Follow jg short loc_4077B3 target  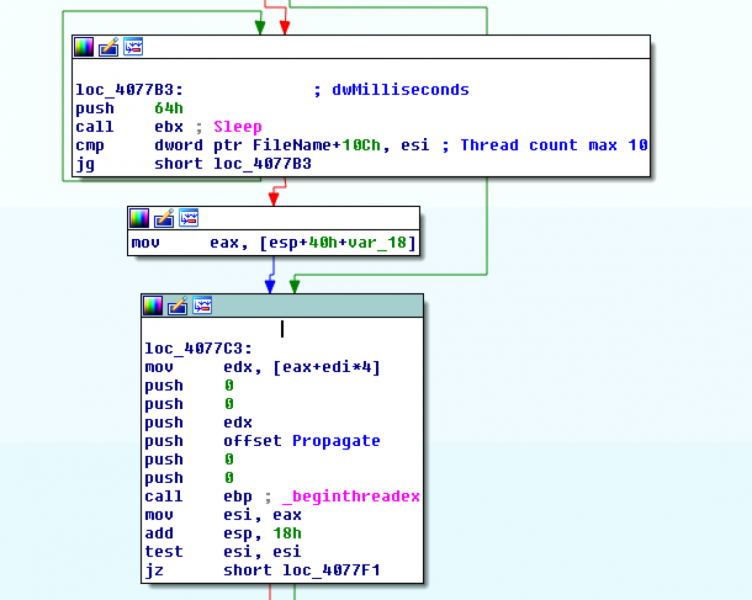click(262, 164)
